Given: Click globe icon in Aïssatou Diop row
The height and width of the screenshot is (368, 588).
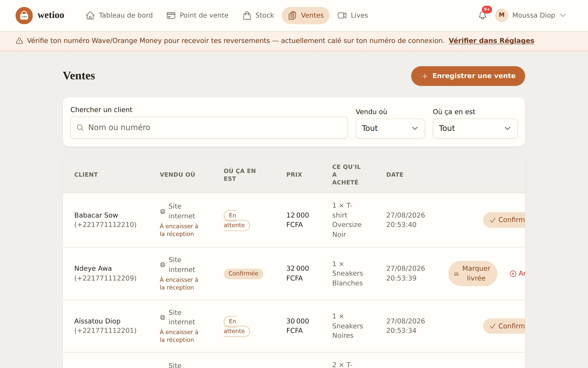Looking at the screenshot, I should 163,317.
